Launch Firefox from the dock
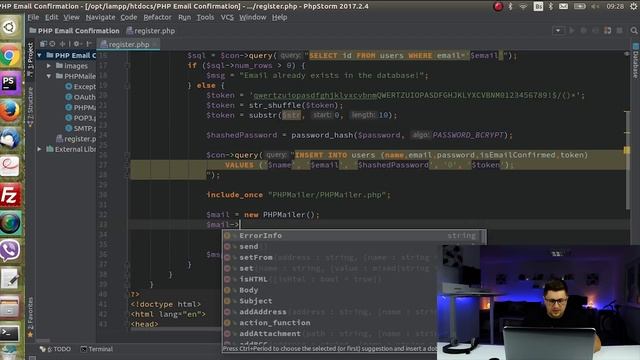Viewport: 640px width, 360px height. pyautogui.click(x=10, y=111)
